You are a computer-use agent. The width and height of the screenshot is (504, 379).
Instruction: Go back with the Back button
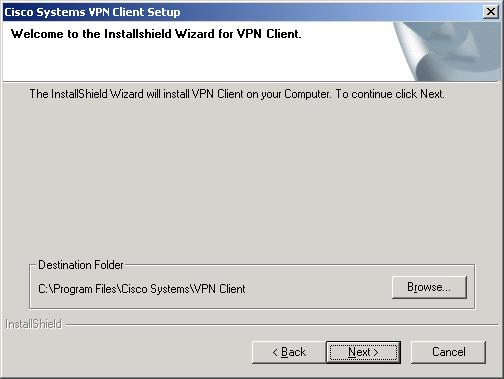tap(289, 352)
